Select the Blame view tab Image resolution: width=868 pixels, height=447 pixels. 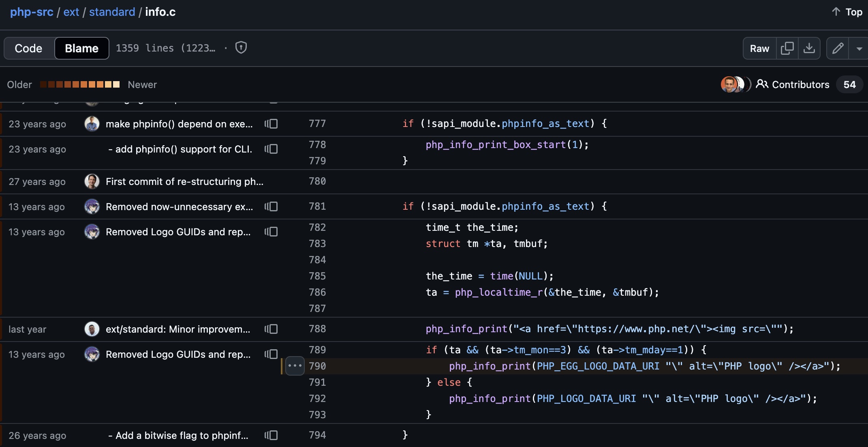tap(81, 48)
